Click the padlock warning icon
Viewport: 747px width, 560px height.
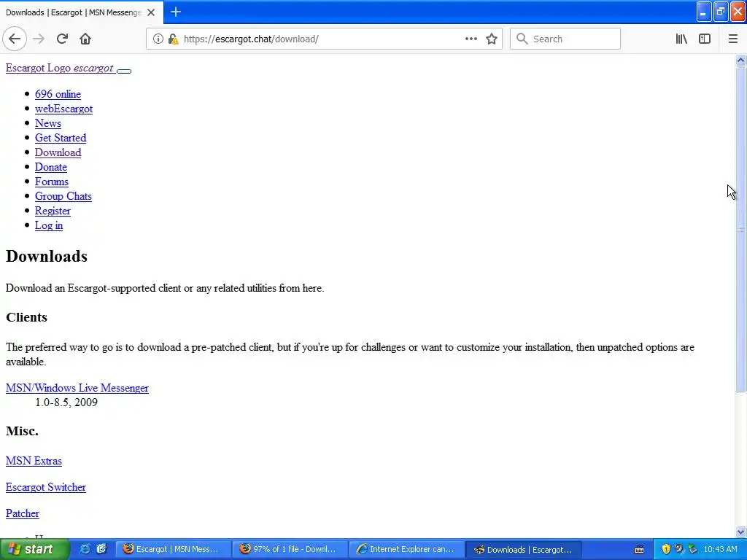click(173, 39)
